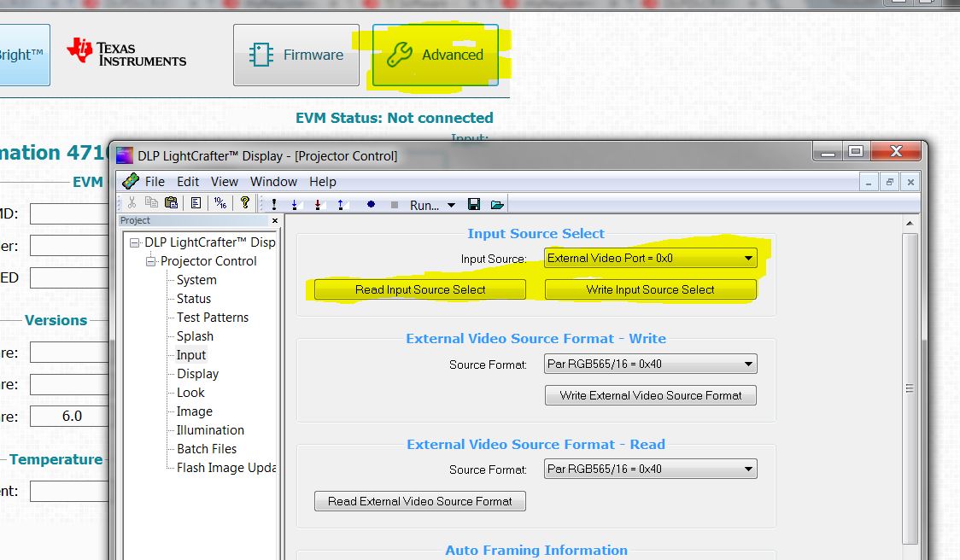Click the red down-arrow toolbar icon
Image resolution: width=960 pixels, height=560 pixels.
tap(318, 205)
